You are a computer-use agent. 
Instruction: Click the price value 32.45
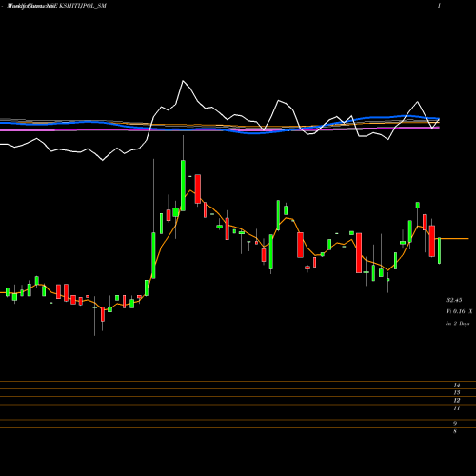[x=454, y=300]
